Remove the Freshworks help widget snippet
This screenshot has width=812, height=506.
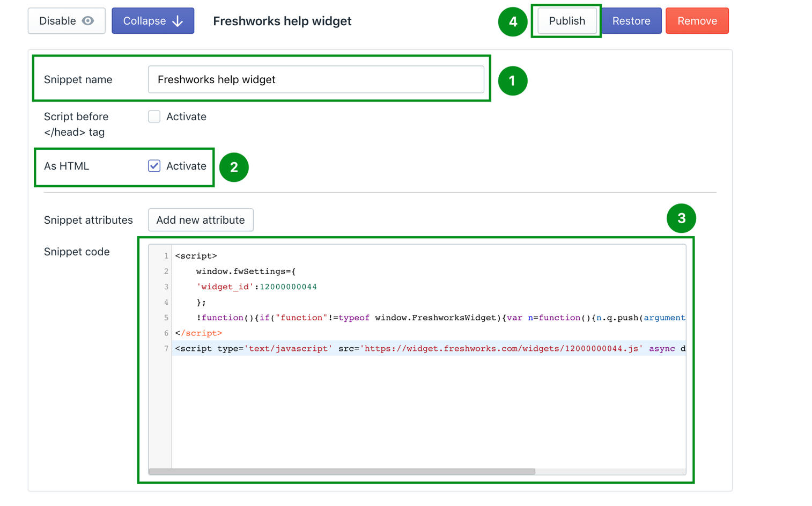click(x=697, y=21)
